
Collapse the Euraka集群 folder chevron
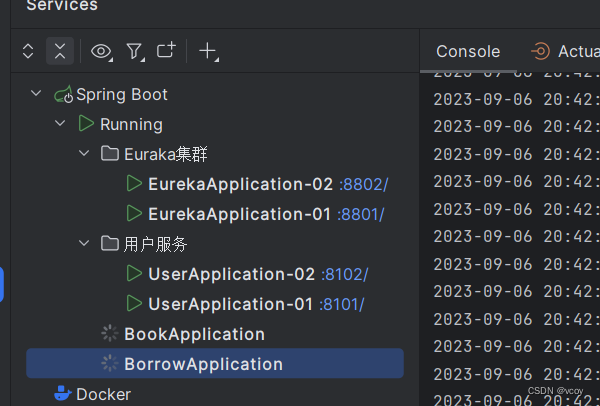(85, 154)
